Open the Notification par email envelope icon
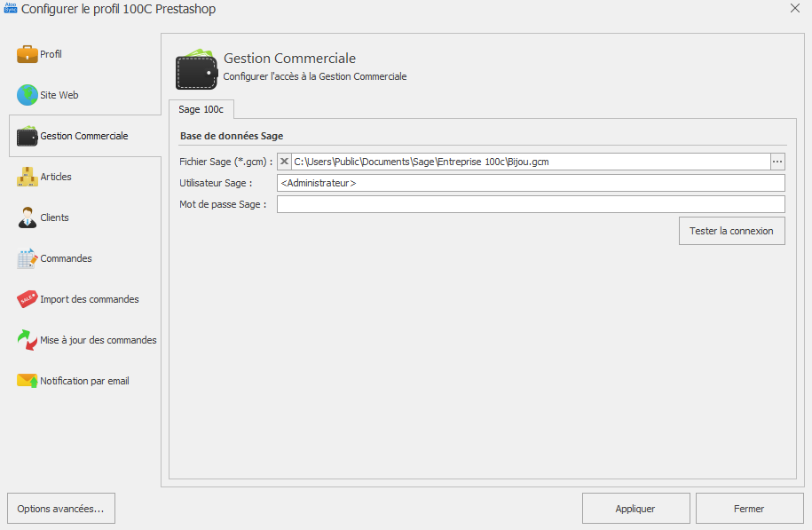812x530 pixels. 28,381
